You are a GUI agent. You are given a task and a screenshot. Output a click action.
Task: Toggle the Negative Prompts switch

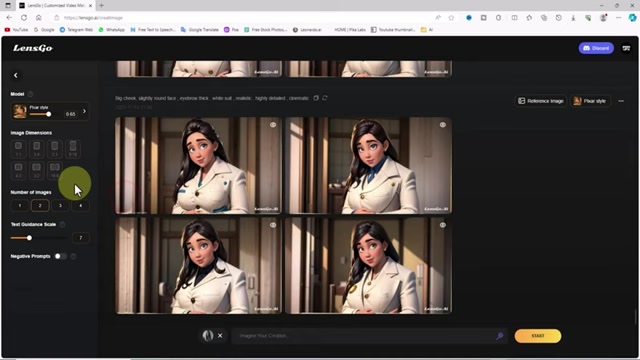pos(60,256)
